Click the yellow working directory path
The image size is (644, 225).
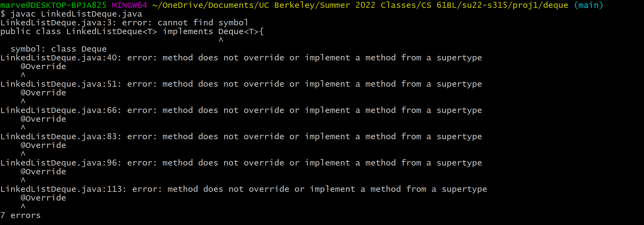pos(360,5)
